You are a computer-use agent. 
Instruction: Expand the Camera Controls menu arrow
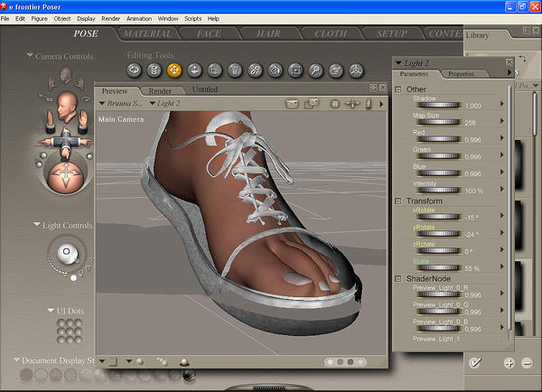(x=30, y=56)
